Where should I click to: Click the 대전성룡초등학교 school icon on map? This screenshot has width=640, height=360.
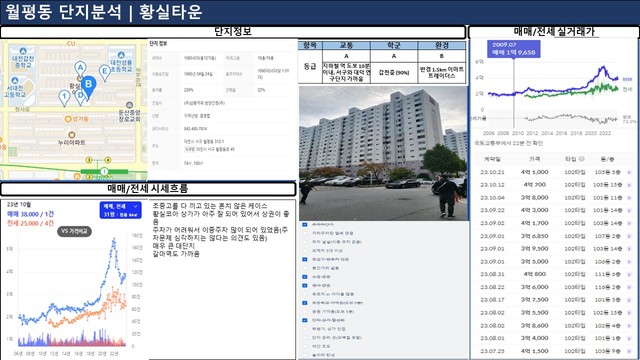[x=121, y=55]
